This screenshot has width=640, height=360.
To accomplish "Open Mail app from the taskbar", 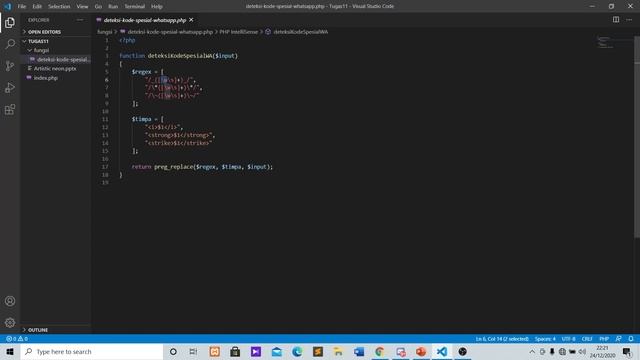I will click(x=277, y=351).
